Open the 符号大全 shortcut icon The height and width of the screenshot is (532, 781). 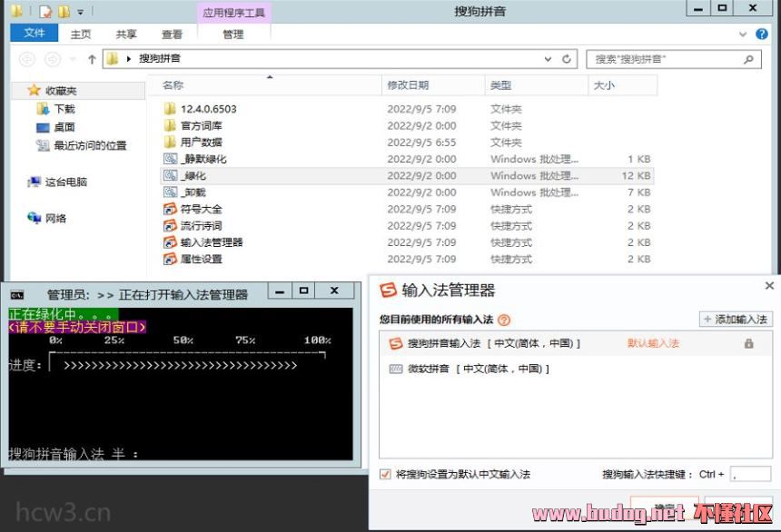point(170,209)
